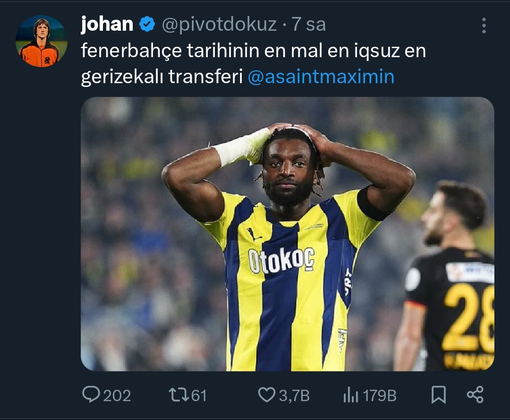
Task: Follow the @asaintmaximin mention link
Action: 321,77
